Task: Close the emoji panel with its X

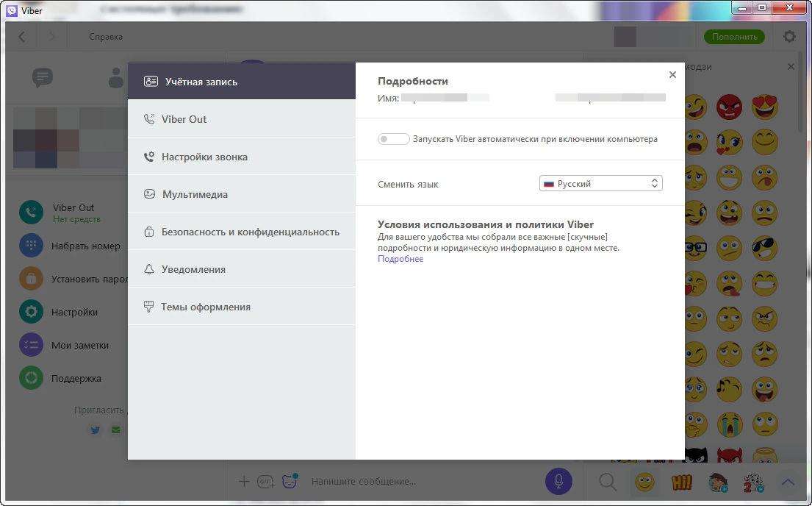Action: [791, 66]
